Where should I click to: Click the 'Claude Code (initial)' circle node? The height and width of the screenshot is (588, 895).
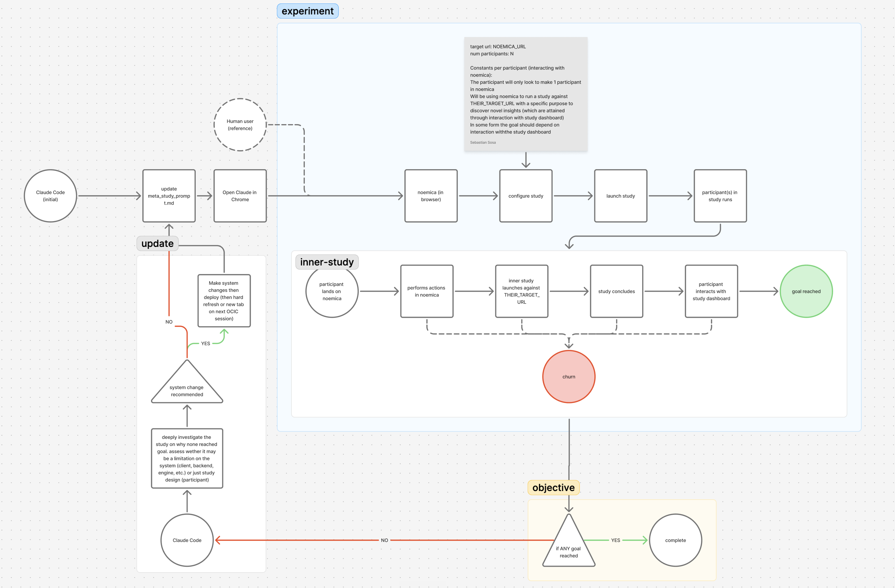pyautogui.click(x=50, y=196)
